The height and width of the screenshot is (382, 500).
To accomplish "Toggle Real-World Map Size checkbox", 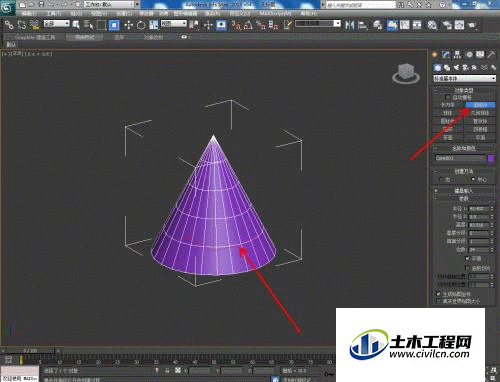I will [438, 301].
